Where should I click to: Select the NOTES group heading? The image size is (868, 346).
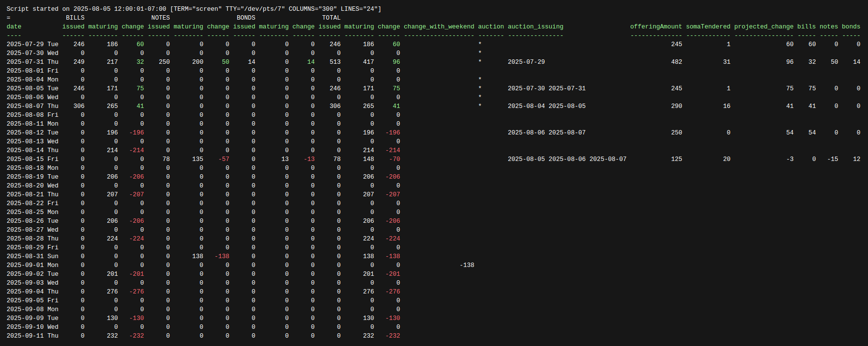pos(161,18)
